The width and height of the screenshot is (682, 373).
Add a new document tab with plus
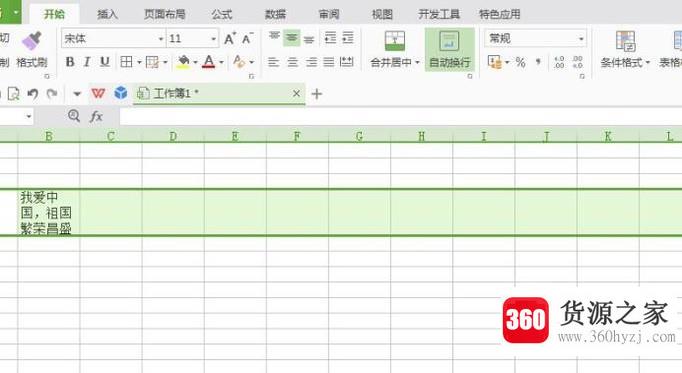(x=317, y=93)
